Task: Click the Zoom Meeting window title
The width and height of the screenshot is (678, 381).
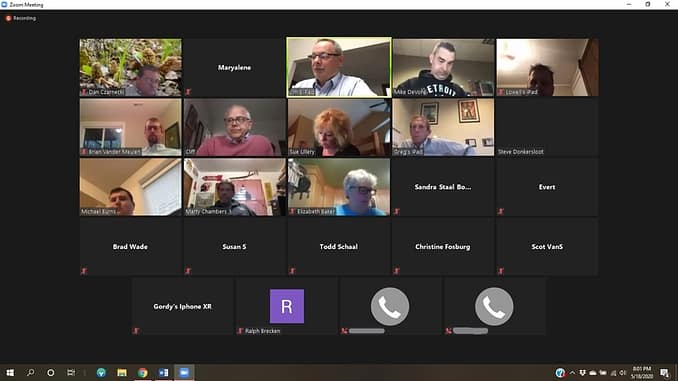Action: tap(26, 5)
